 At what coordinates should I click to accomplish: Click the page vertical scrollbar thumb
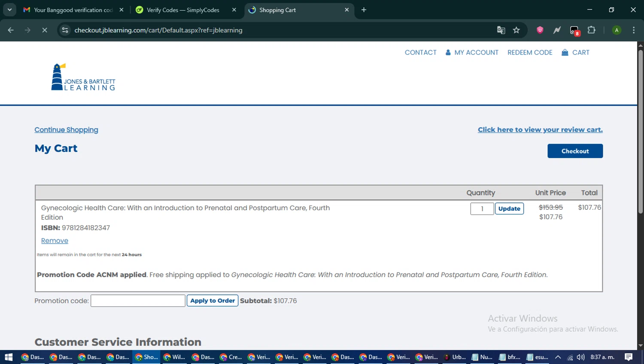click(641, 131)
